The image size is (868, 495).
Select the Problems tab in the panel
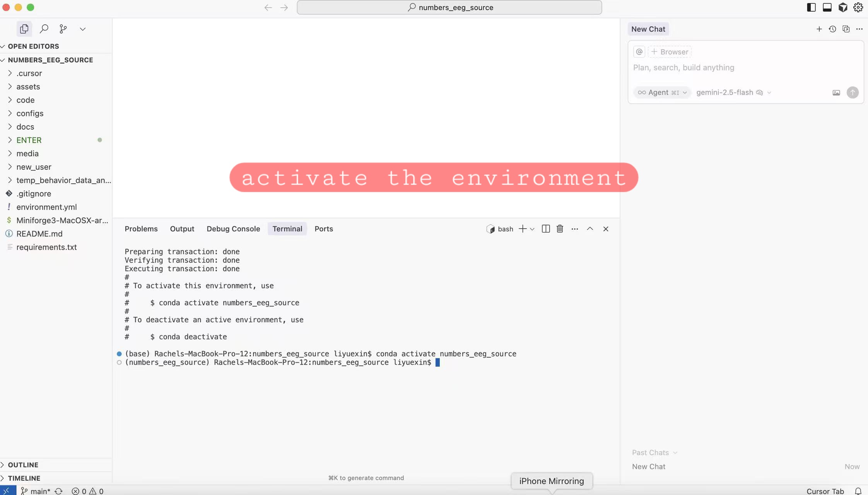coord(141,229)
